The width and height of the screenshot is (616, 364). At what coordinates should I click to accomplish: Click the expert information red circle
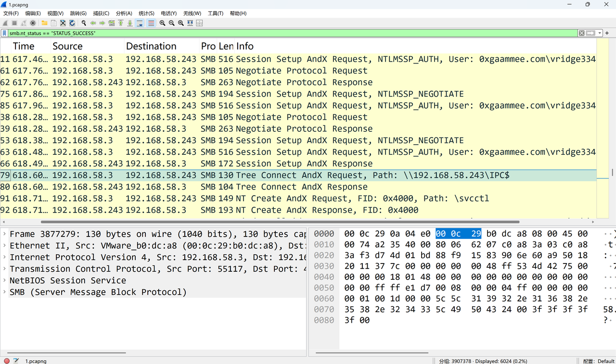pos(7,361)
